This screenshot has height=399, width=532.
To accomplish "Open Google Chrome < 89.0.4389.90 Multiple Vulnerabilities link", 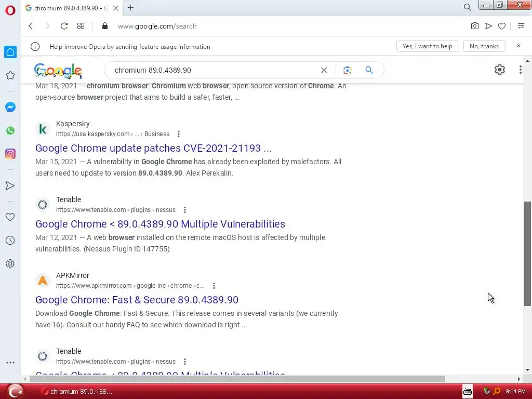I will point(160,224).
